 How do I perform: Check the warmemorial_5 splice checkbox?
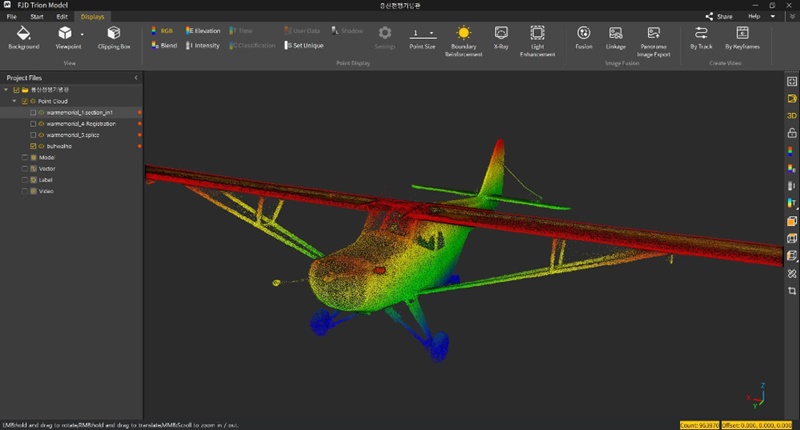pyautogui.click(x=33, y=135)
